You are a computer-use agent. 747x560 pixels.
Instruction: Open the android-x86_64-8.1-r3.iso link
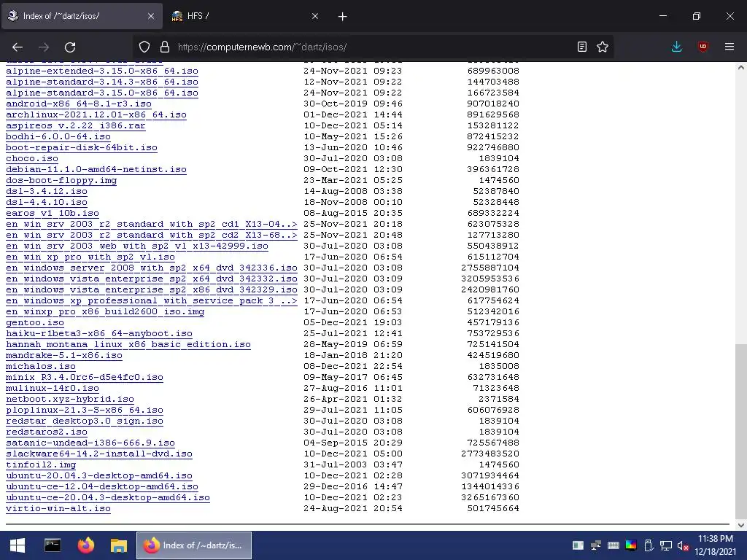tap(79, 104)
